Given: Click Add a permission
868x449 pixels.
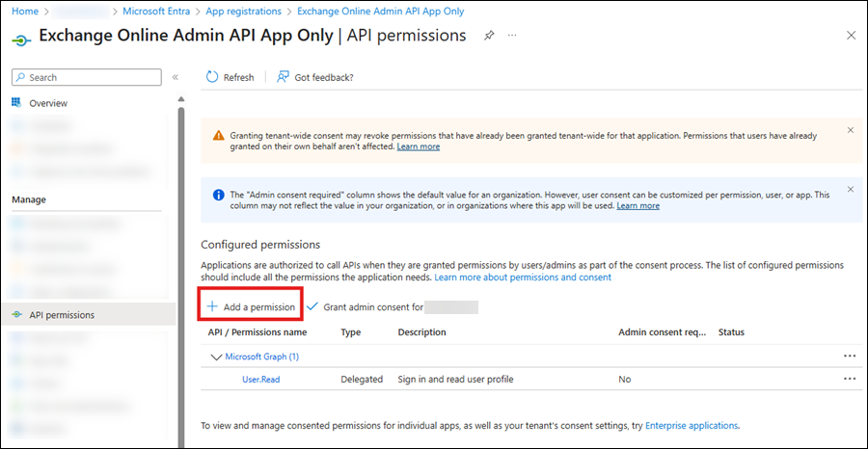Looking at the screenshot, I should tap(250, 307).
